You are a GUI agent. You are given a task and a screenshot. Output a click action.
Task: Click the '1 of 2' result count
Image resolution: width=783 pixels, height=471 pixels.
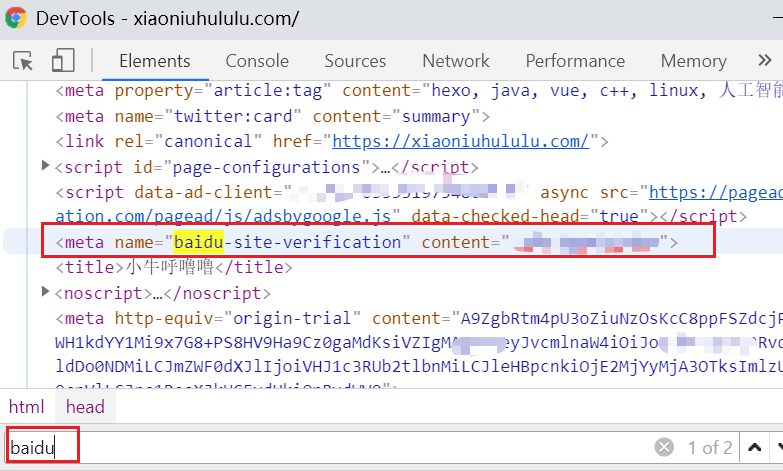pyautogui.click(x=710, y=448)
